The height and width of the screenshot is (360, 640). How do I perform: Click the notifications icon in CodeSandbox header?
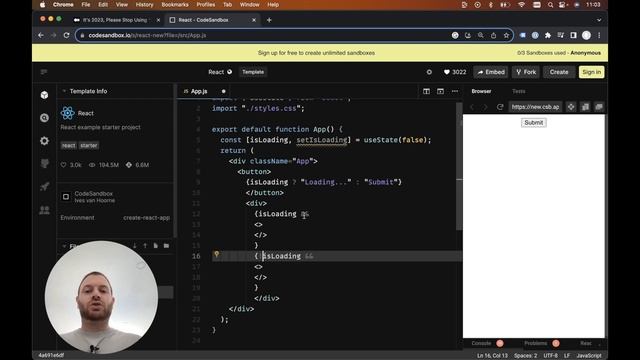point(429,72)
